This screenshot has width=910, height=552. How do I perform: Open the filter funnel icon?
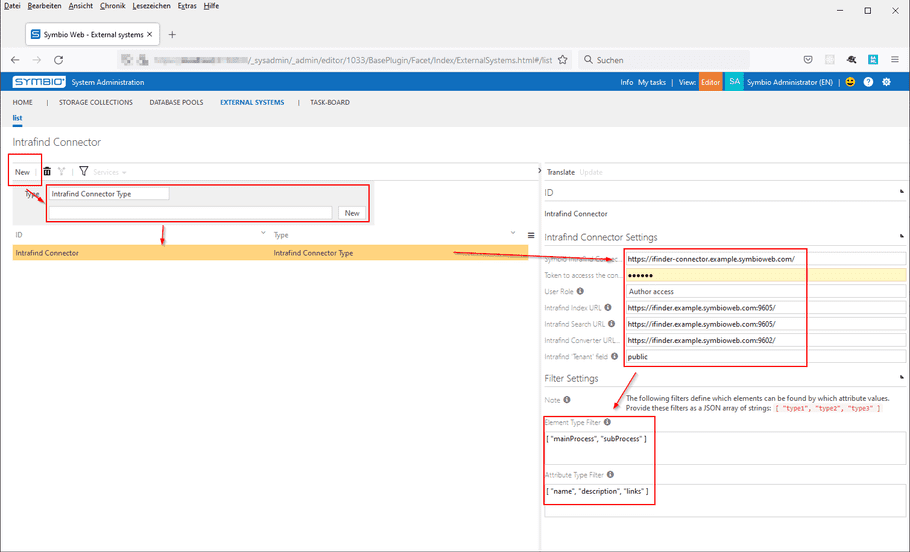84,171
